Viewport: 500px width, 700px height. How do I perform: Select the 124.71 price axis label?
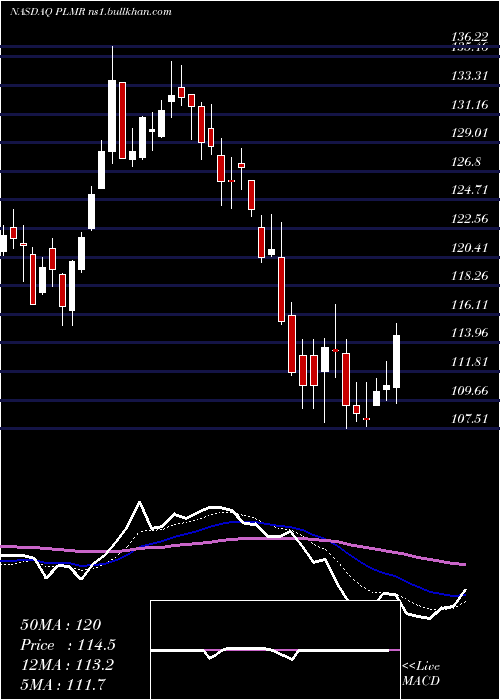click(x=469, y=190)
